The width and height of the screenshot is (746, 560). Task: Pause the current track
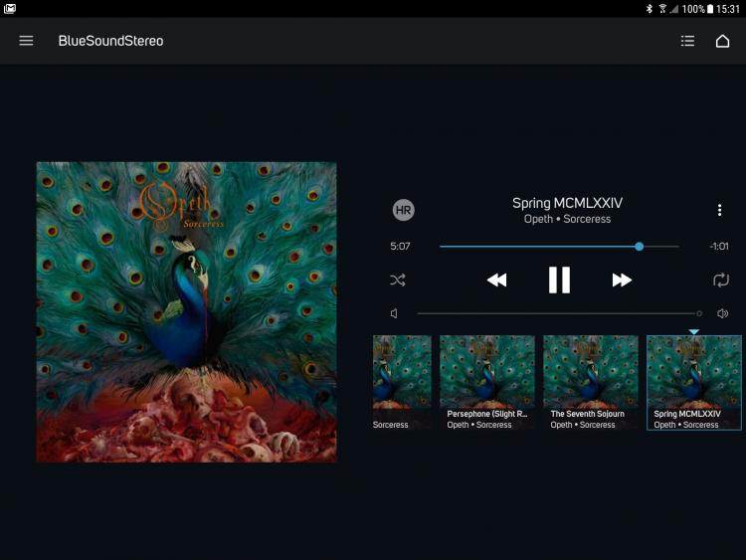coord(559,280)
